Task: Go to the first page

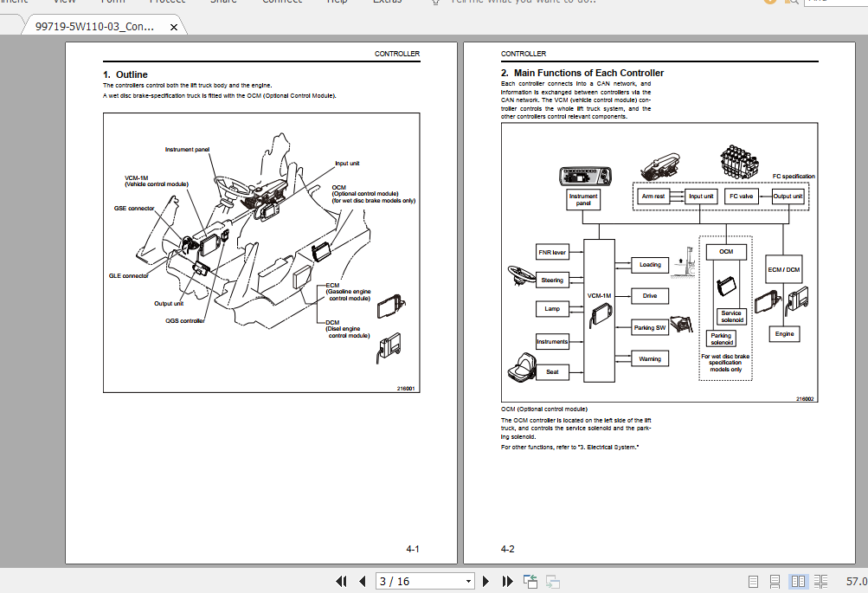Action: pos(342,581)
